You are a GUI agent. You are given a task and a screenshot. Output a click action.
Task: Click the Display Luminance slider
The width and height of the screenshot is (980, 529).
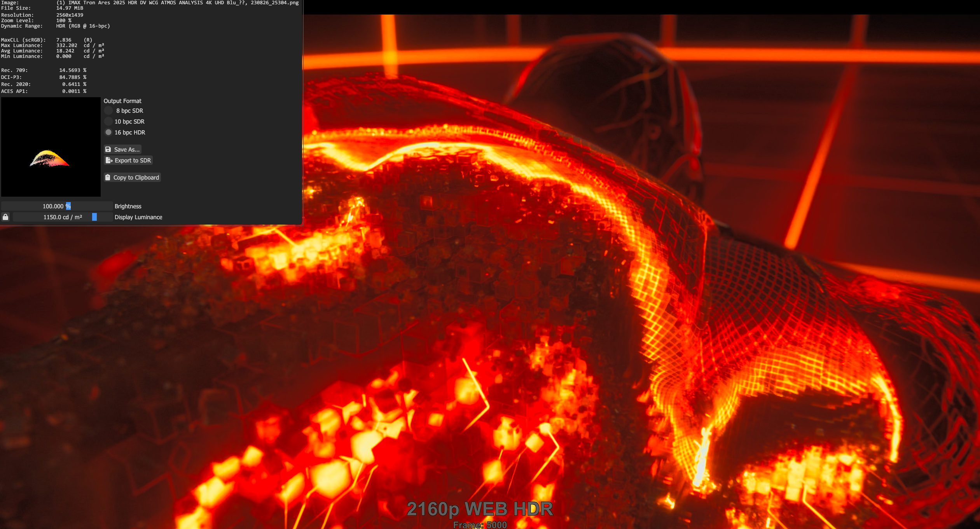[x=63, y=217]
